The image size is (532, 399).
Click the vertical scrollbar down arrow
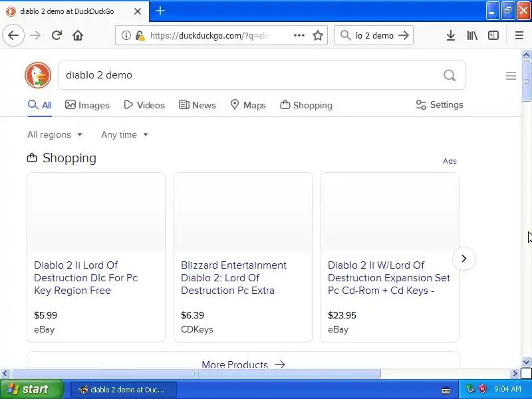tap(526, 362)
